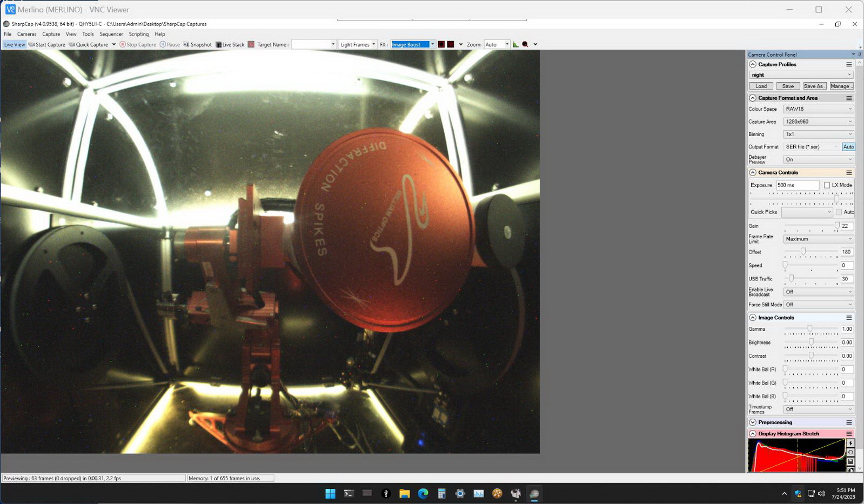Open the Binning 1x1 dropdown
Screen dimensions: 864x504
(x=819, y=134)
